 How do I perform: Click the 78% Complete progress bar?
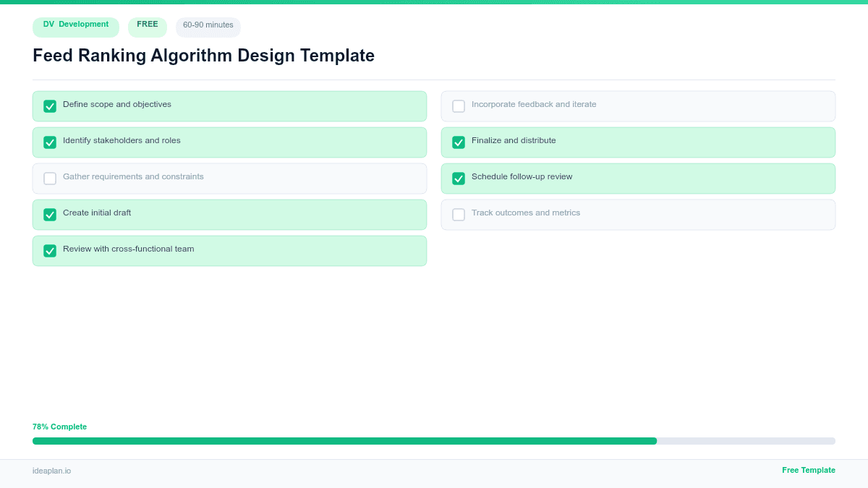pyautogui.click(x=434, y=440)
